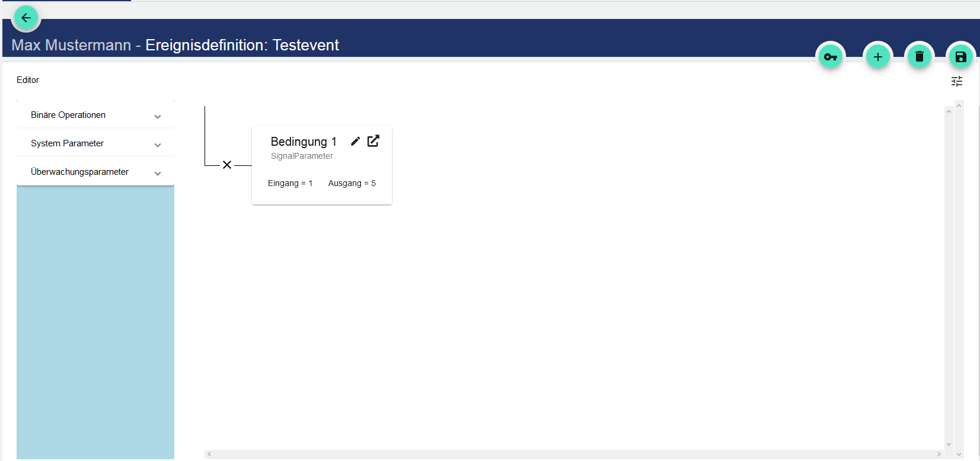Viewport: 980px width, 461px height.
Task: Open Bedingung 1 in external view
Action: click(x=374, y=141)
